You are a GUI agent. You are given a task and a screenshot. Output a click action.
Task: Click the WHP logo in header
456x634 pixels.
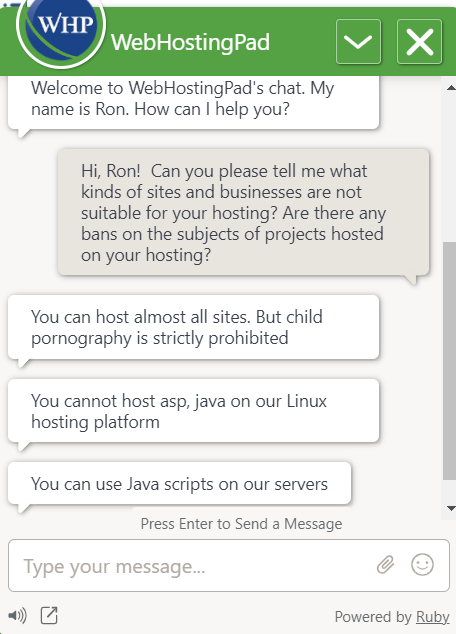tap(61, 28)
